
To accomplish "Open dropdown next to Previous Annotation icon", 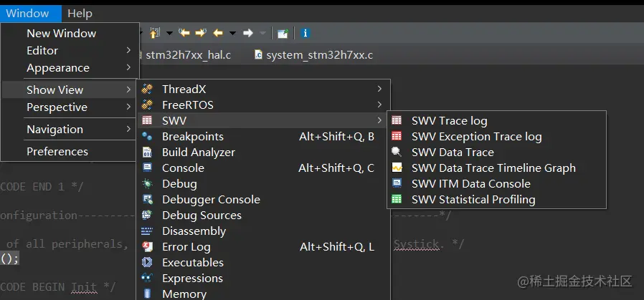I will (x=169, y=33).
